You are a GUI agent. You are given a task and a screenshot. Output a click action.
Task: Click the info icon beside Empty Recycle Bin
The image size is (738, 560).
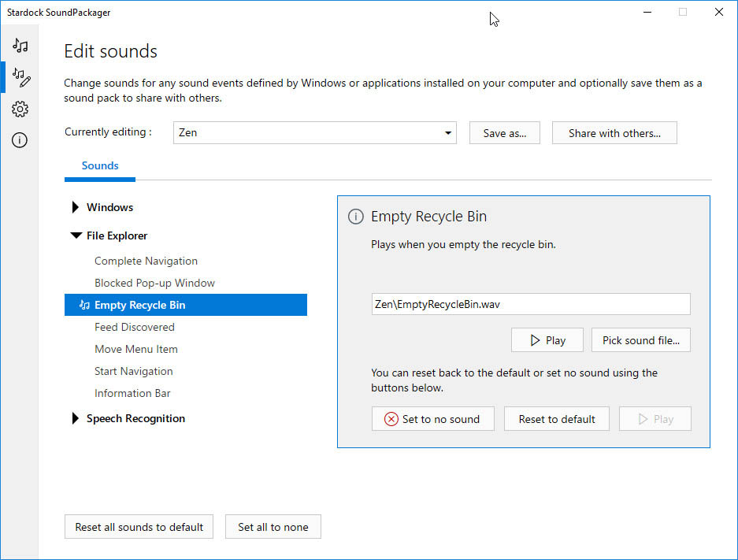[x=355, y=217]
